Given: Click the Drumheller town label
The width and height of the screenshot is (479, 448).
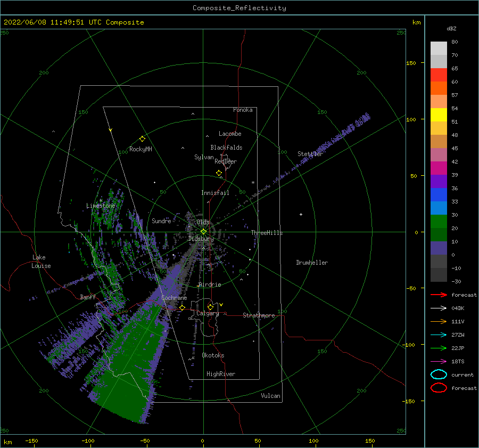Looking at the screenshot, I should click(312, 263).
